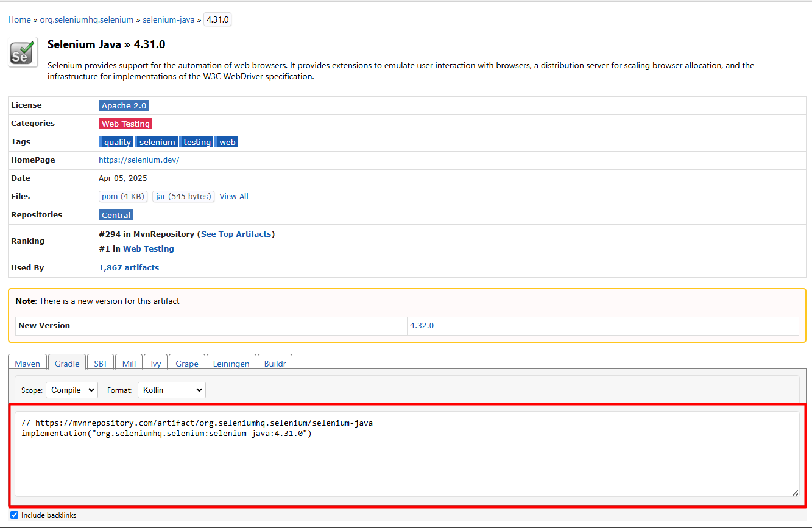Click the #294 in MvnRepository text
The height and width of the screenshot is (528, 812).
click(146, 234)
